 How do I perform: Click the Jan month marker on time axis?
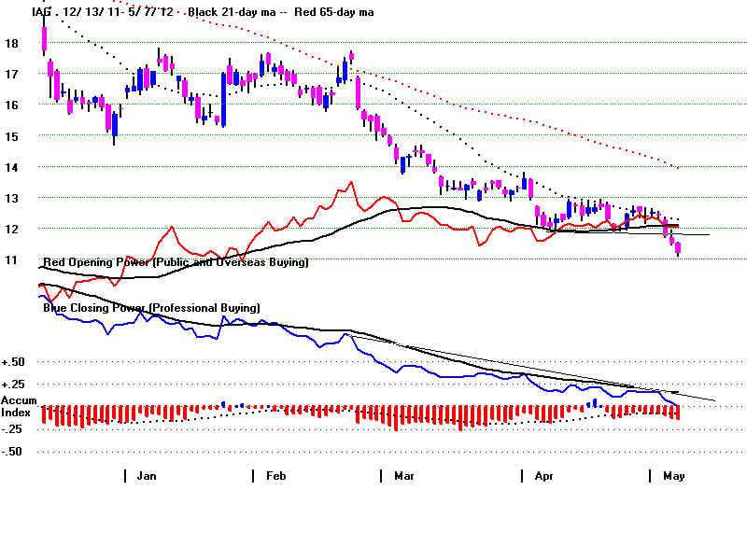146,476
